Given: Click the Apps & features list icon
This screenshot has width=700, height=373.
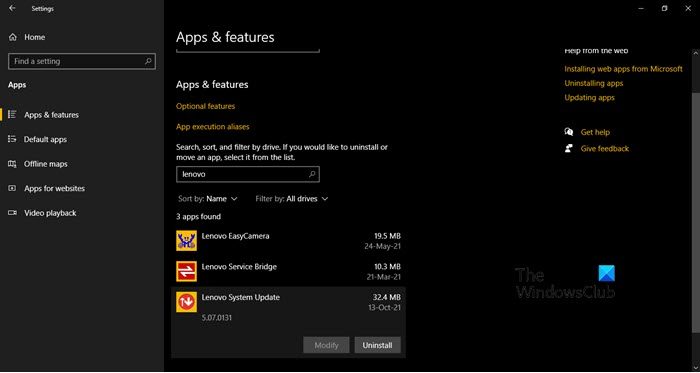Looking at the screenshot, I should tap(12, 115).
